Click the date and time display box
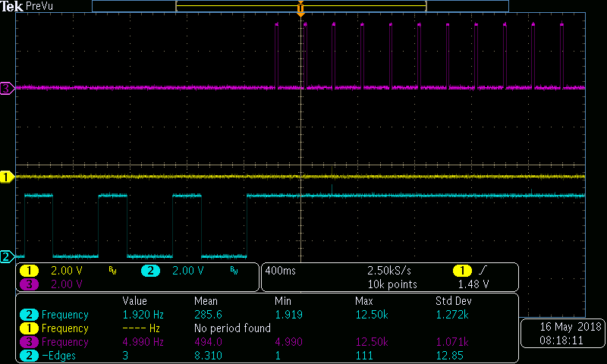The width and height of the screenshot is (607, 364). [562, 334]
